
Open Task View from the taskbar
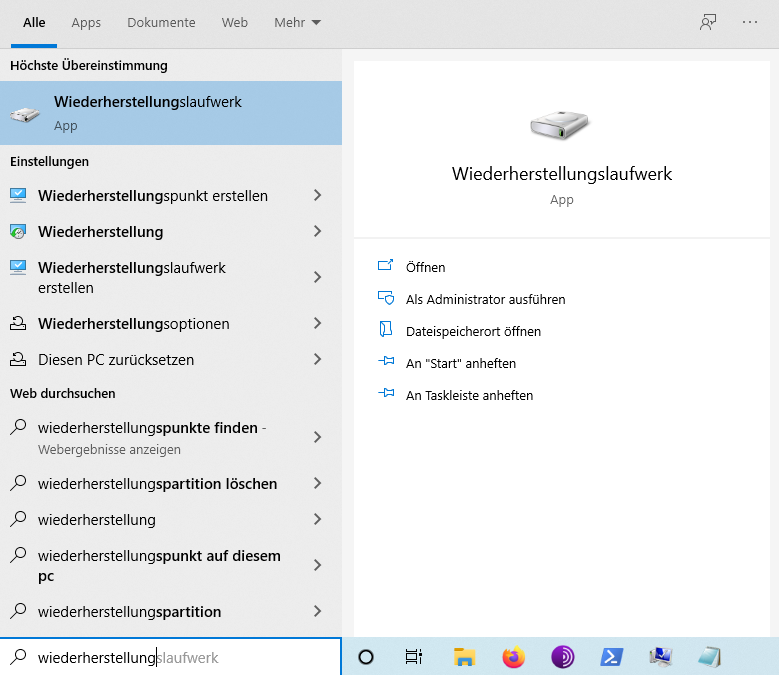click(414, 657)
